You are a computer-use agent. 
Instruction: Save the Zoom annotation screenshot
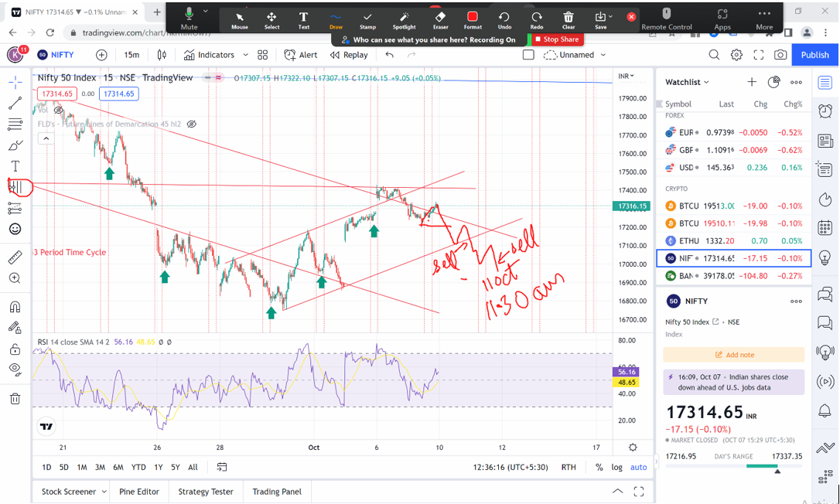[600, 20]
